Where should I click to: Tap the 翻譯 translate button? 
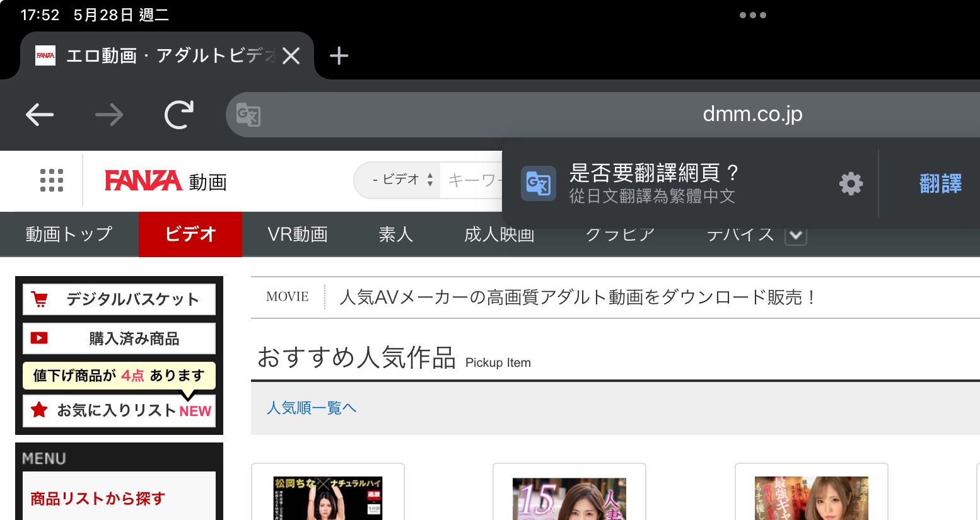pyautogui.click(x=940, y=183)
